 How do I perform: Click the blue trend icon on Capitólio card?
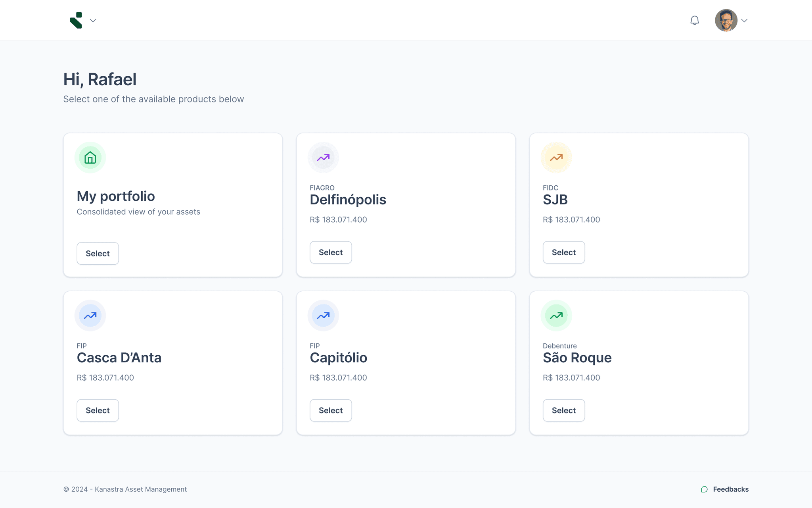(323, 315)
